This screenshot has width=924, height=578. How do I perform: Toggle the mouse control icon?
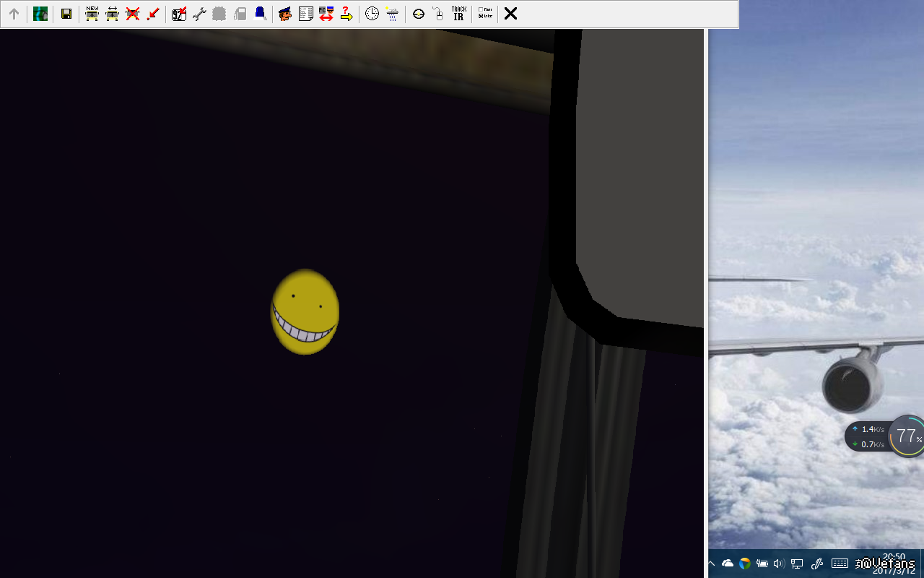pos(438,14)
